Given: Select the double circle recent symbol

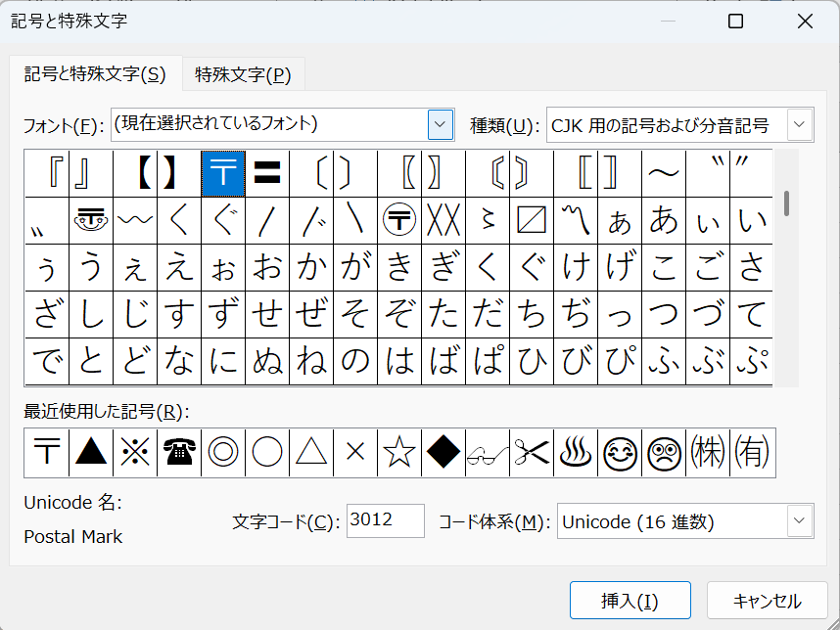Looking at the screenshot, I should click(x=223, y=452).
